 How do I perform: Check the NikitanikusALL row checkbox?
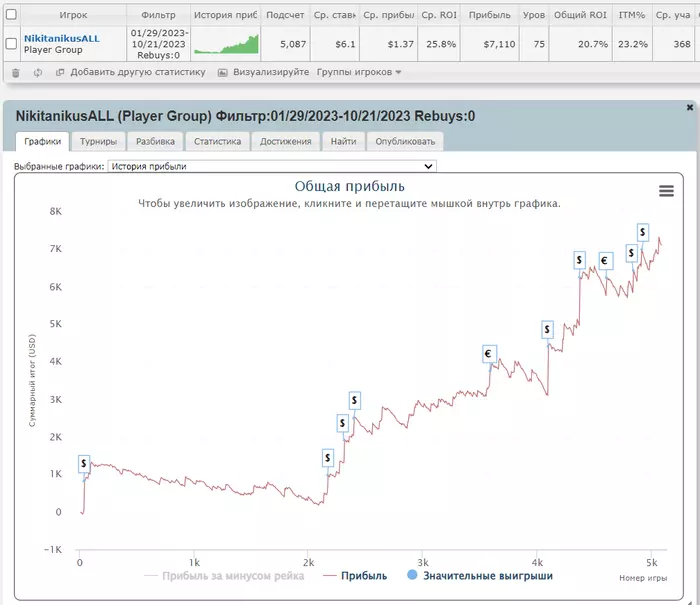tap(11, 43)
